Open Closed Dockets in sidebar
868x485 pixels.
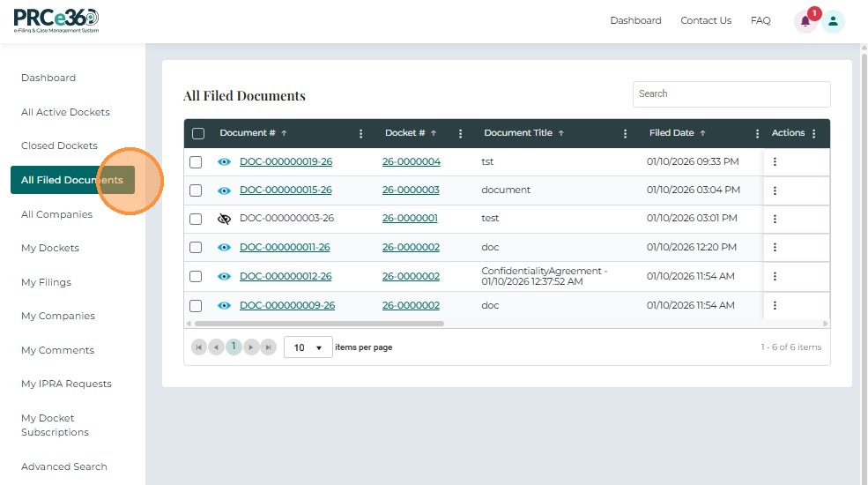click(59, 145)
